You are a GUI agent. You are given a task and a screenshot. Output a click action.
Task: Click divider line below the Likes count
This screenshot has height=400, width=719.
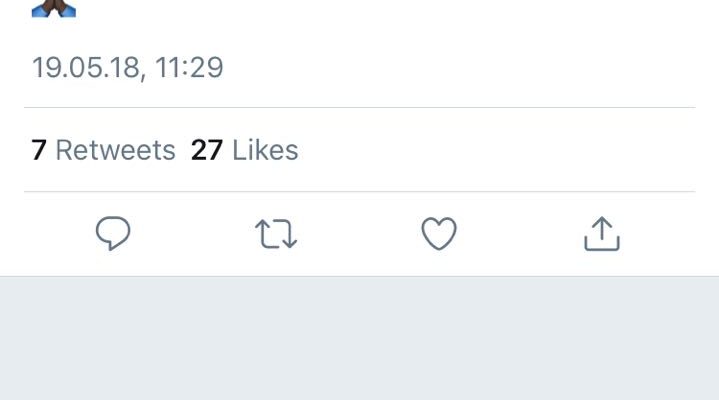[360, 191]
